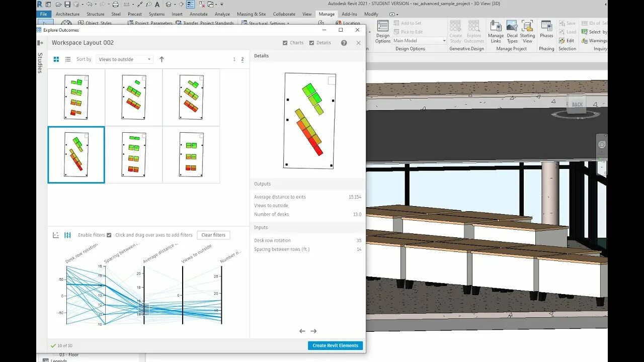Select the top-right layout thumbnail
Screen dimensions: 644x362
[x=191, y=97]
